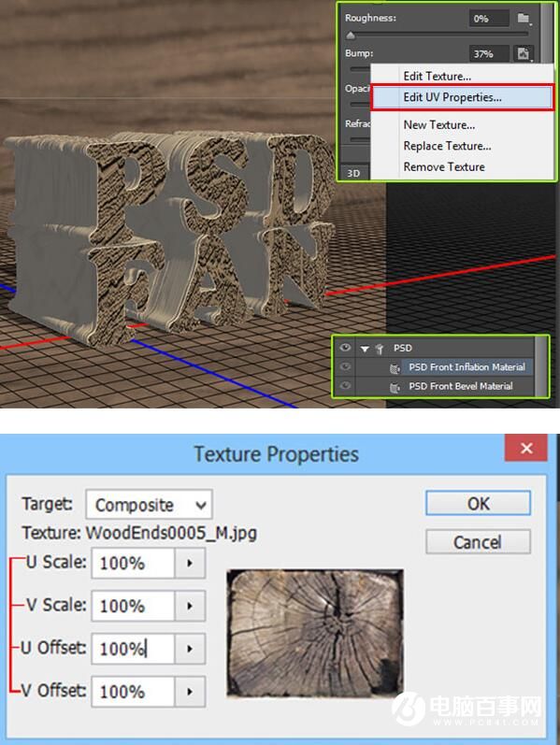Choose Remove Texture from the menu

point(462,166)
